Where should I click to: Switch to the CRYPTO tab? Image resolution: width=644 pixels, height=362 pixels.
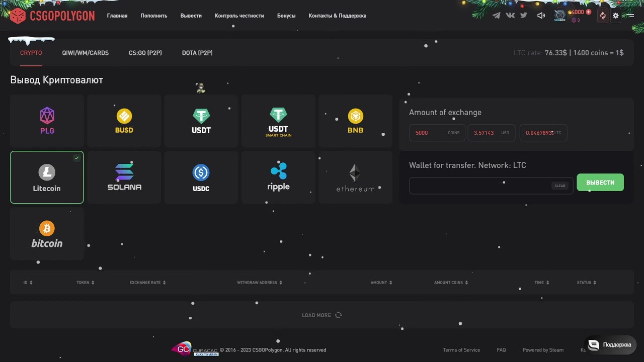click(31, 53)
